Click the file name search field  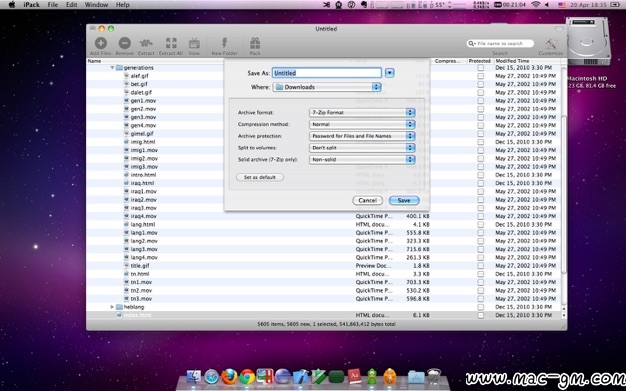(x=500, y=43)
